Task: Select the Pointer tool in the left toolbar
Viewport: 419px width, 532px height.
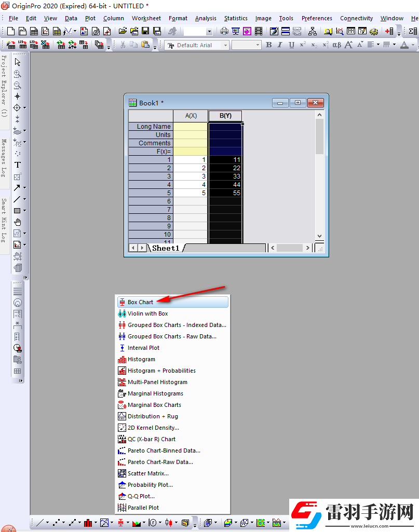Action: pyautogui.click(x=17, y=62)
